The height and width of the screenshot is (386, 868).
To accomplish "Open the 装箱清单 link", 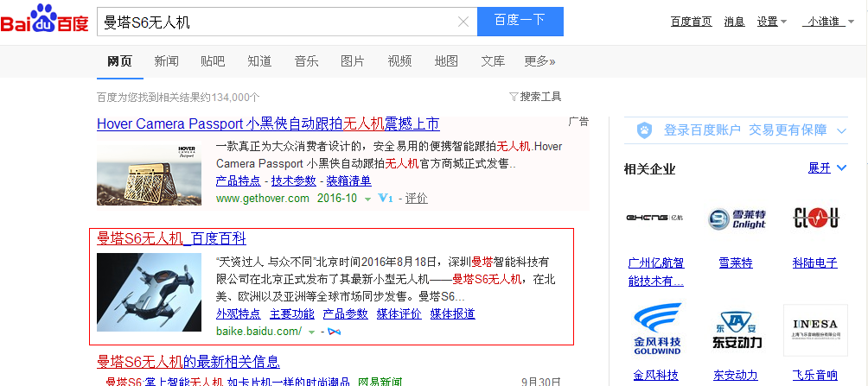I will (348, 180).
